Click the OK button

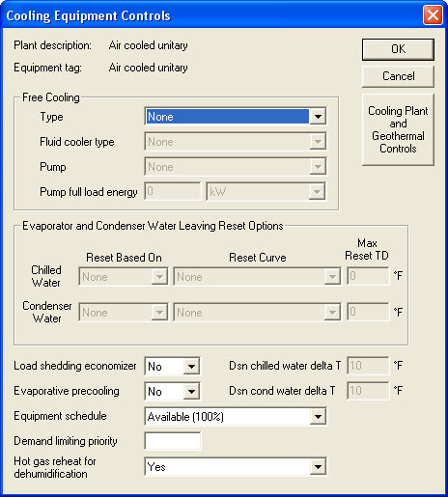pyautogui.click(x=398, y=49)
